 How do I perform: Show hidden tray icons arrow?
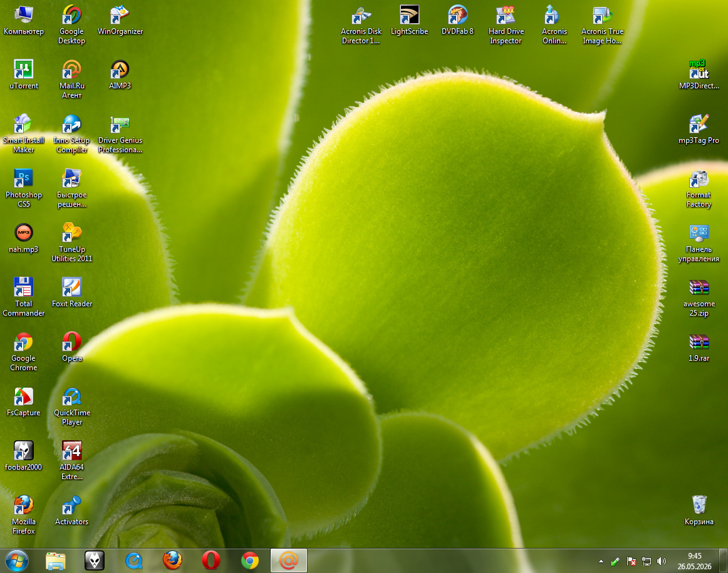click(x=601, y=561)
